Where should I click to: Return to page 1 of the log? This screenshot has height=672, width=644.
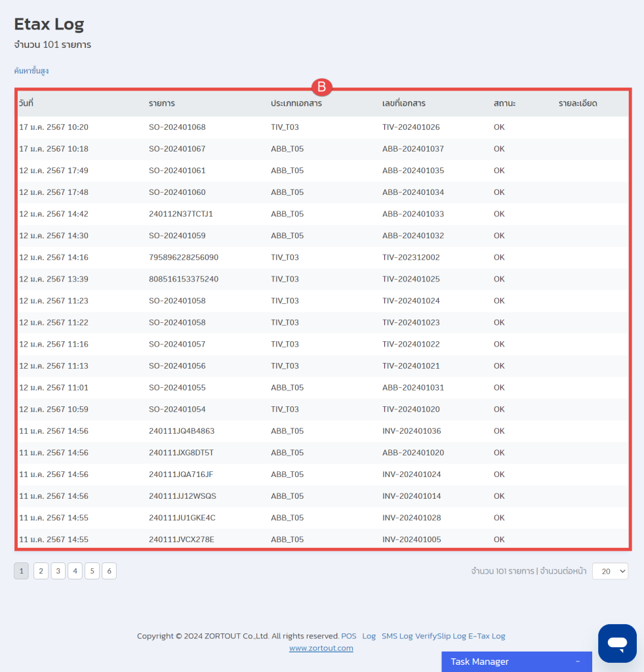point(21,571)
